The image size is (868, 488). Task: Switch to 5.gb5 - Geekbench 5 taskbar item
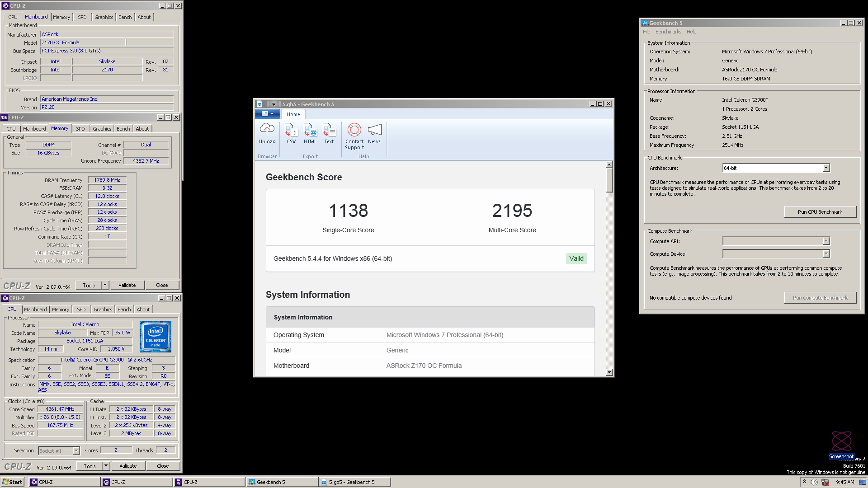tap(354, 482)
